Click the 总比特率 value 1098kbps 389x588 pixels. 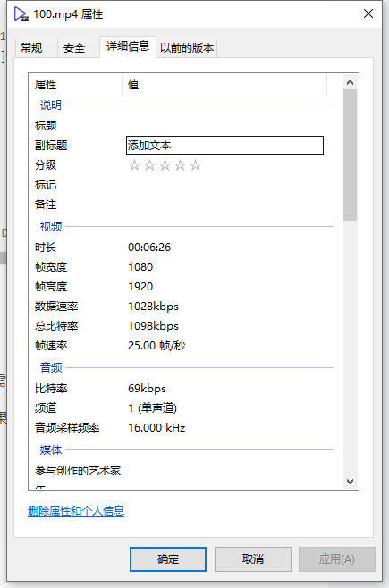point(154,326)
